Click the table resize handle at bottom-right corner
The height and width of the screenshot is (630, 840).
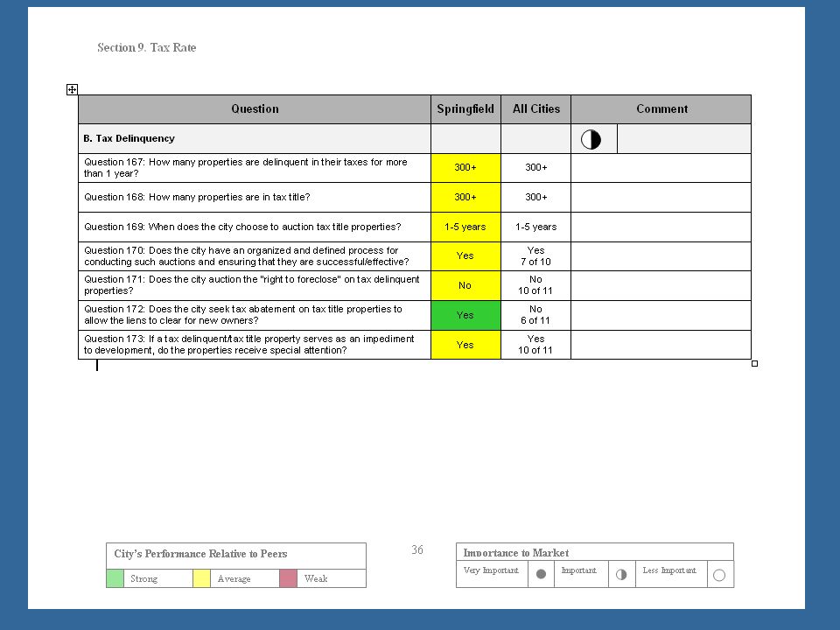(754, 364)
